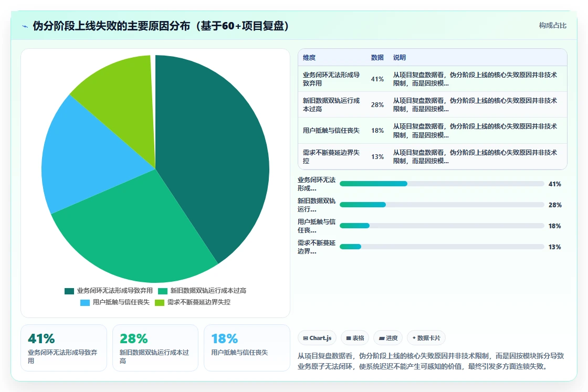The image size is (588, 392).
Task: Click description text in the 13% table row
Action: coord(475,157)
